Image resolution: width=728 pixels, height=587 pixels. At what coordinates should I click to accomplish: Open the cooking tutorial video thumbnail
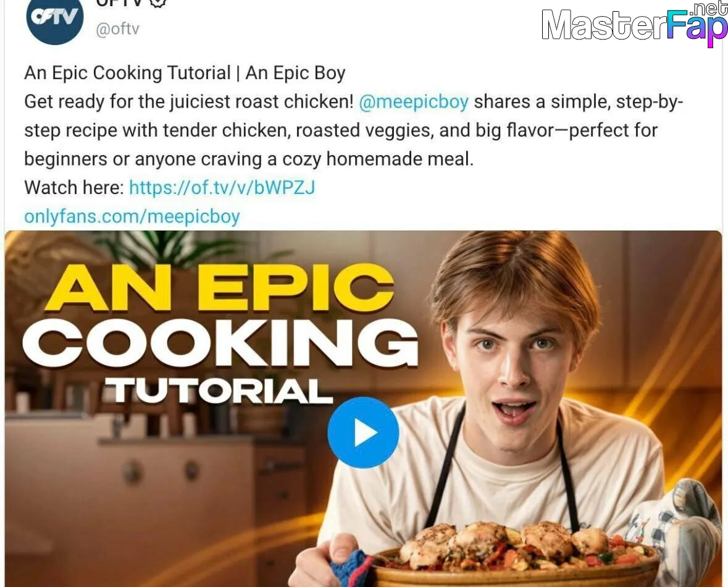tap(363, 408)
